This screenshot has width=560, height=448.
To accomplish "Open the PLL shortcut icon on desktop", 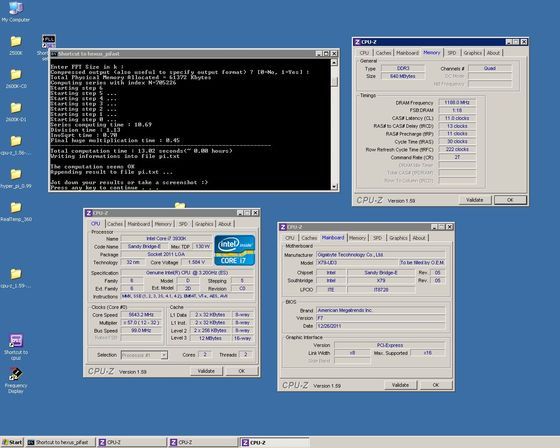I will pos(49,41).
